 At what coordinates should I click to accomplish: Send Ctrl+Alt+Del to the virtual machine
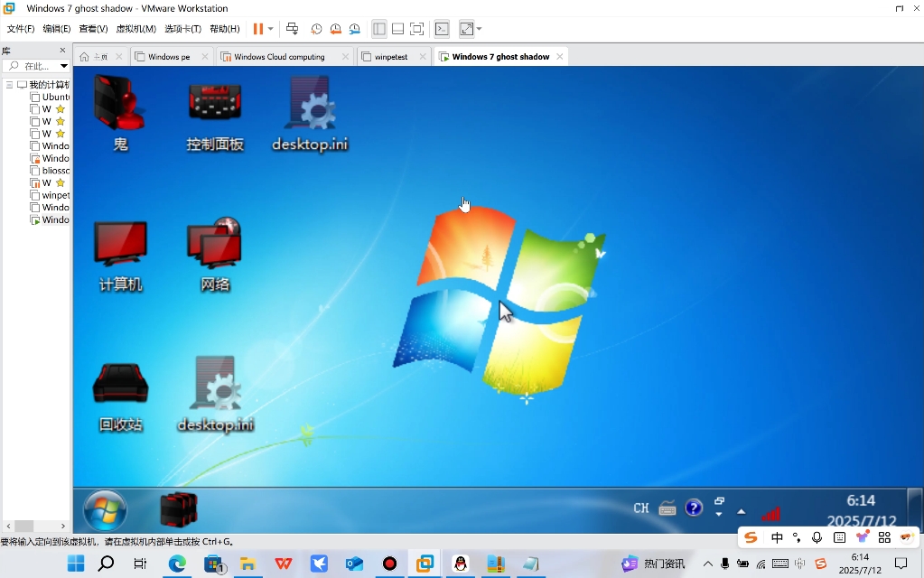[x=292, y=29]
